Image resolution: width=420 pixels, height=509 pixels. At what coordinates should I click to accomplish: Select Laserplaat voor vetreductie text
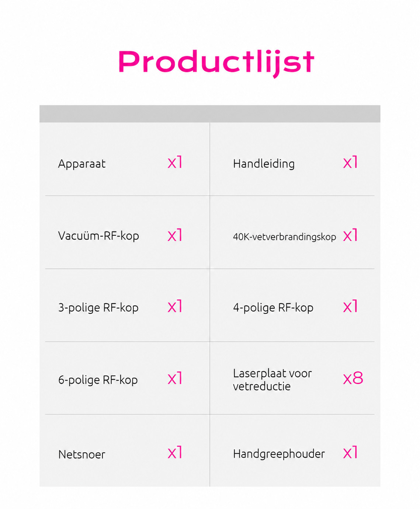tap(273, 380)
